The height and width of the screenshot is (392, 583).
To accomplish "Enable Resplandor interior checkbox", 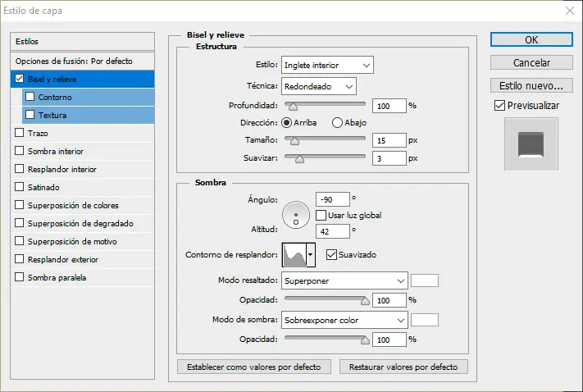I will pos(20,169).
